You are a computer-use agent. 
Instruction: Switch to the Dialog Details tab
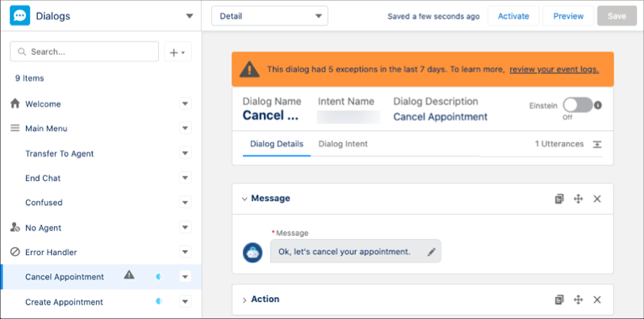[x=277, y=144]
